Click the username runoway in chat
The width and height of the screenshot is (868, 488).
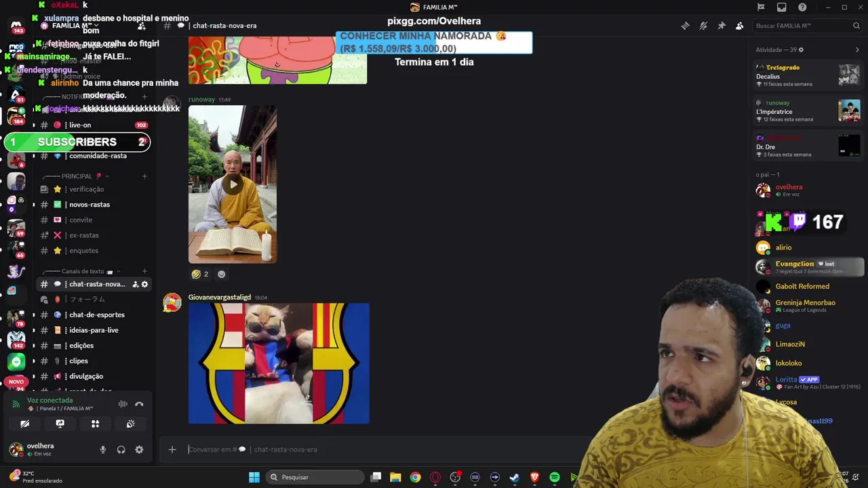tap(201, 99)
